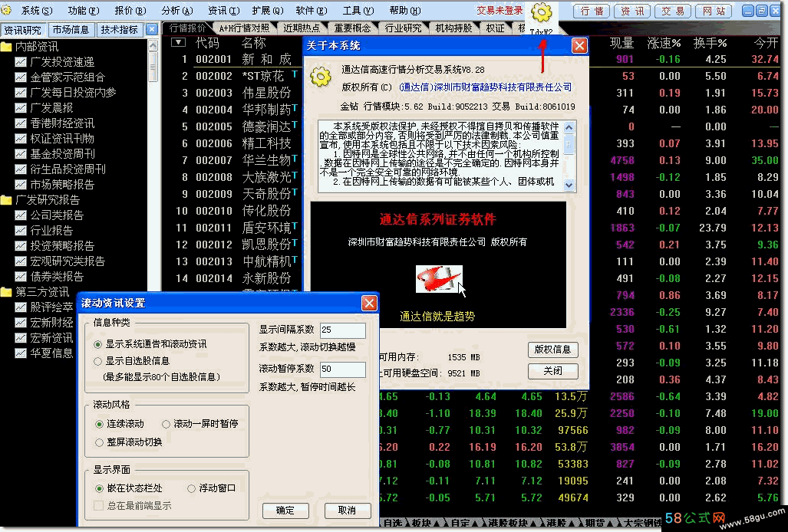
Task: Click the chart icon beside 权证资讯刊物
Action: (x=21, y=139)
